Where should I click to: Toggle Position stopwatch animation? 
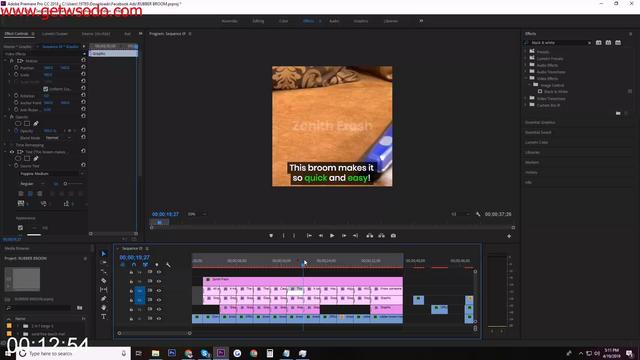16,68
